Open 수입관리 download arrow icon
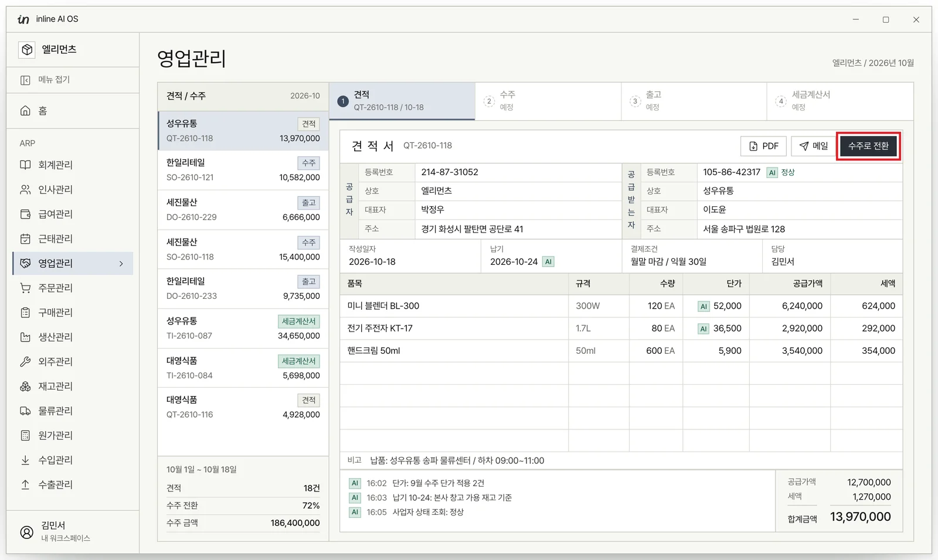This screenshot has height=560, width=938. pyautogui.click(x=25, y=460)
